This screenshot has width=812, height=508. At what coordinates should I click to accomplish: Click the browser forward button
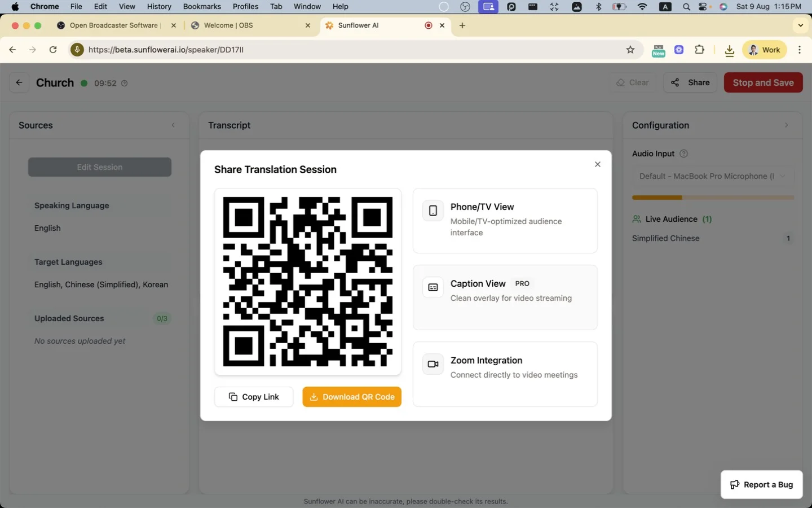33,50
